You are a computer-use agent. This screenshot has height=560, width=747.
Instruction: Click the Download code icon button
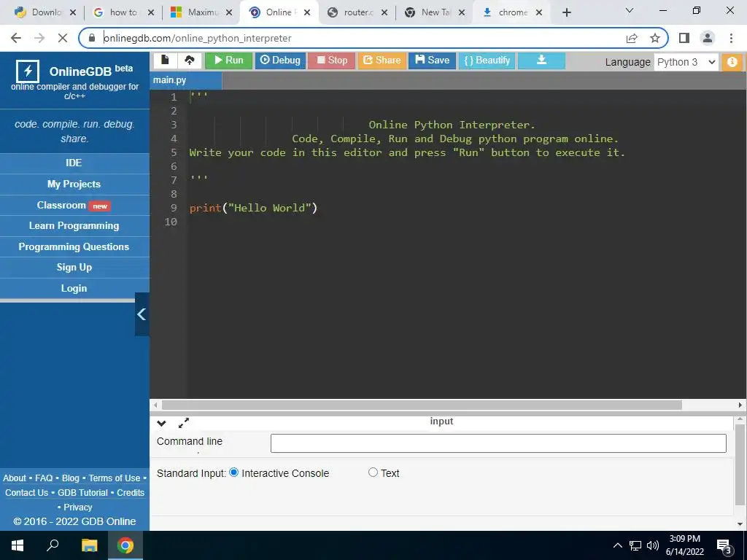click(x=542, y=61)
